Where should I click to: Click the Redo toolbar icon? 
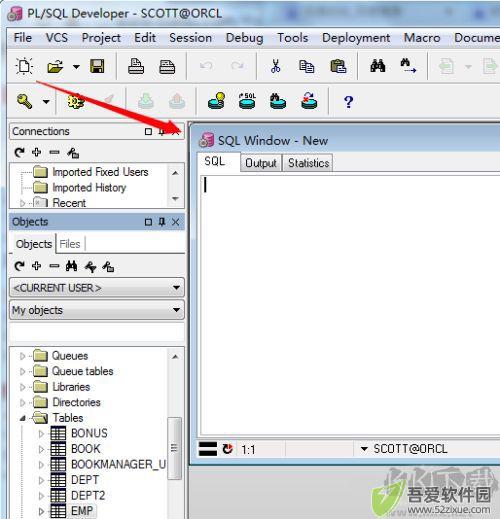click(x=237, y=66)
